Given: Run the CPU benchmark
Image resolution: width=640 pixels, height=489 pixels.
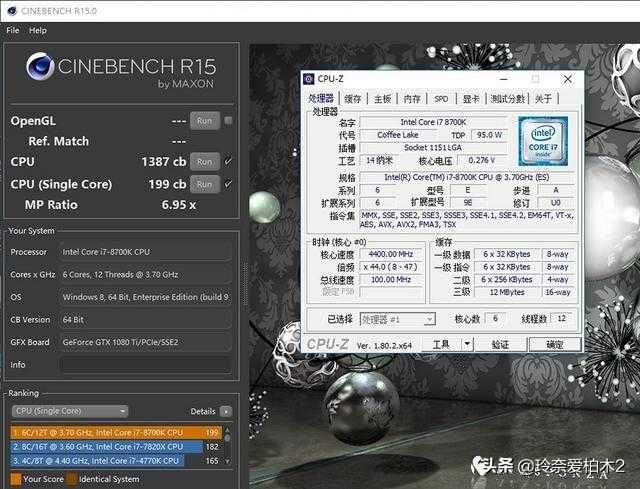Looking at the screenshot, I should [x=203, y=161].
